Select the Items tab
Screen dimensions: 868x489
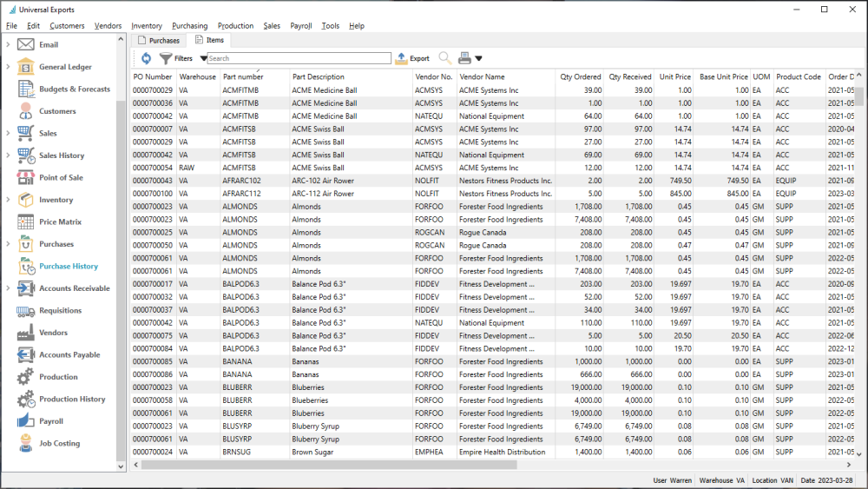click(209, 40)
